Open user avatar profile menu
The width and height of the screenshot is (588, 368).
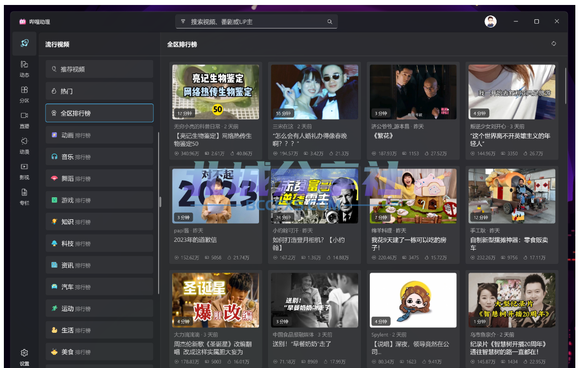[490, 21]
